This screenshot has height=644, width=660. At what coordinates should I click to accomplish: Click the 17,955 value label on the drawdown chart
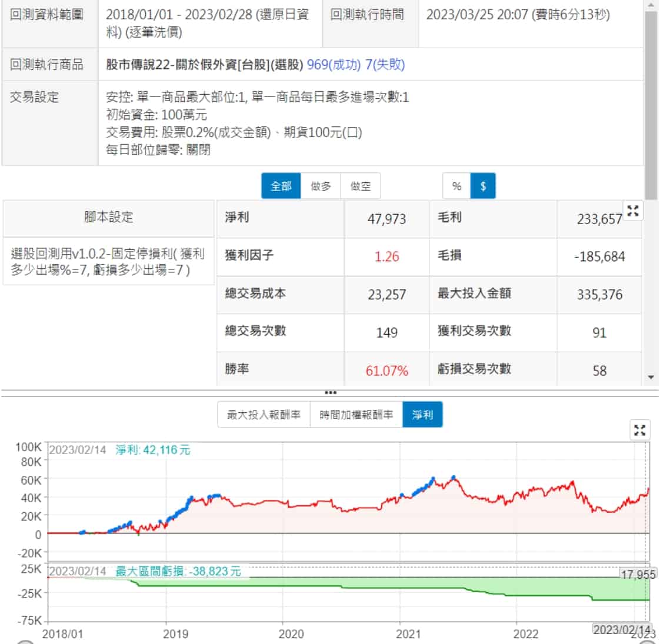[x=638, y=575]
